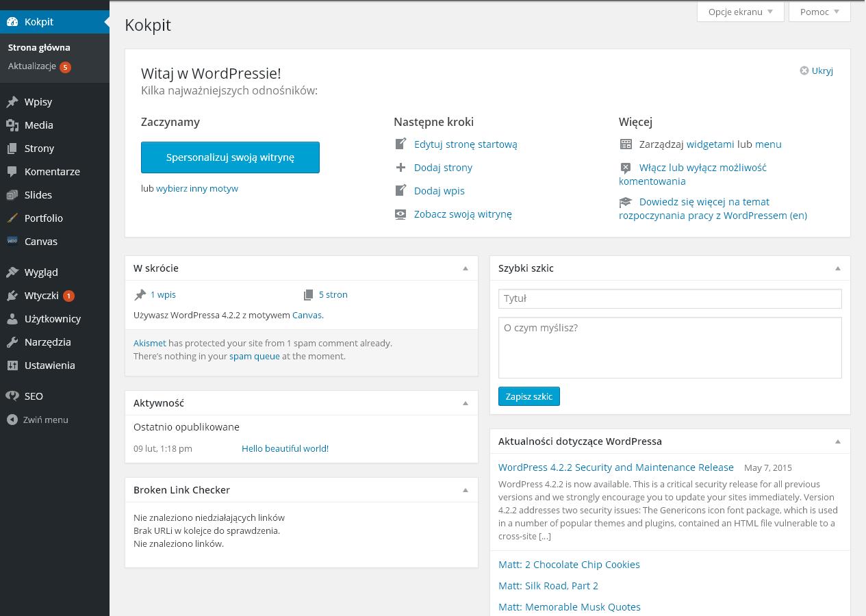This screenshot has height=616, width=866.
Task: Follow the wybierz inny motyw link
Action: (x=197, y=188)
